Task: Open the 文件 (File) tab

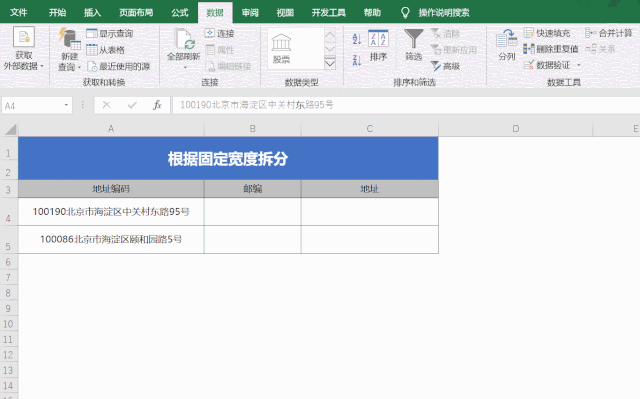Action: click(x=19, y=13)
